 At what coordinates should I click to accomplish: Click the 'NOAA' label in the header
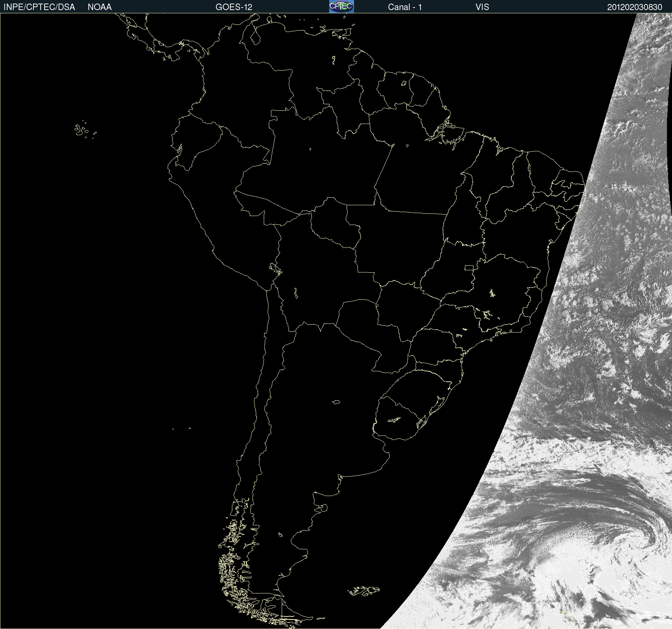click(100, 7)
